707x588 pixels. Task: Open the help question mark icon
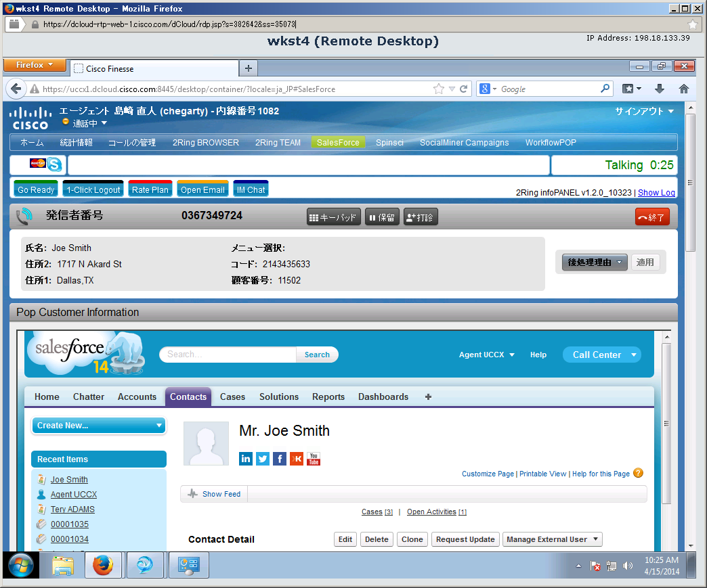pyautogui.click(x=638, y=474)
